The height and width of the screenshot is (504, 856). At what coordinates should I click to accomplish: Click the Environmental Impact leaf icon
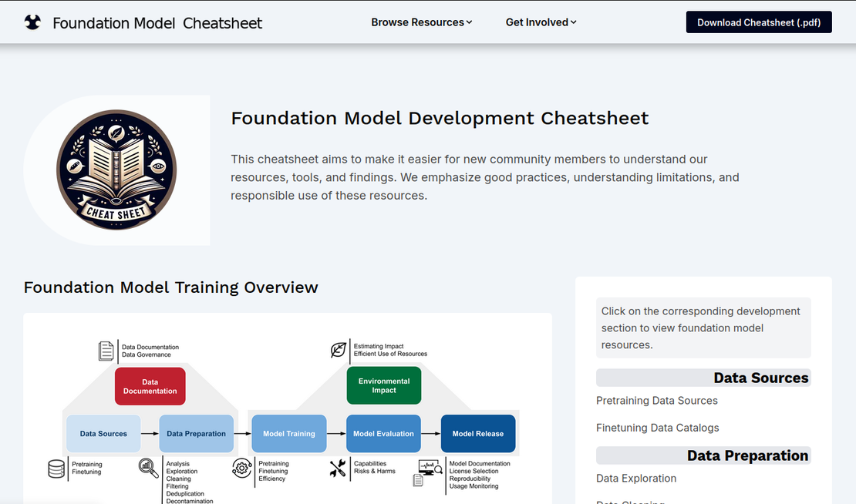coord(337,350)
